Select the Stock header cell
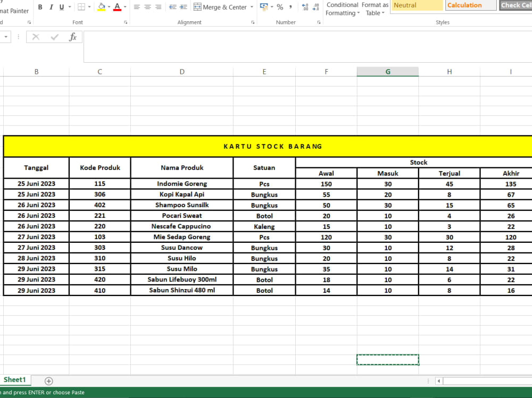 (x=414, y=163)
